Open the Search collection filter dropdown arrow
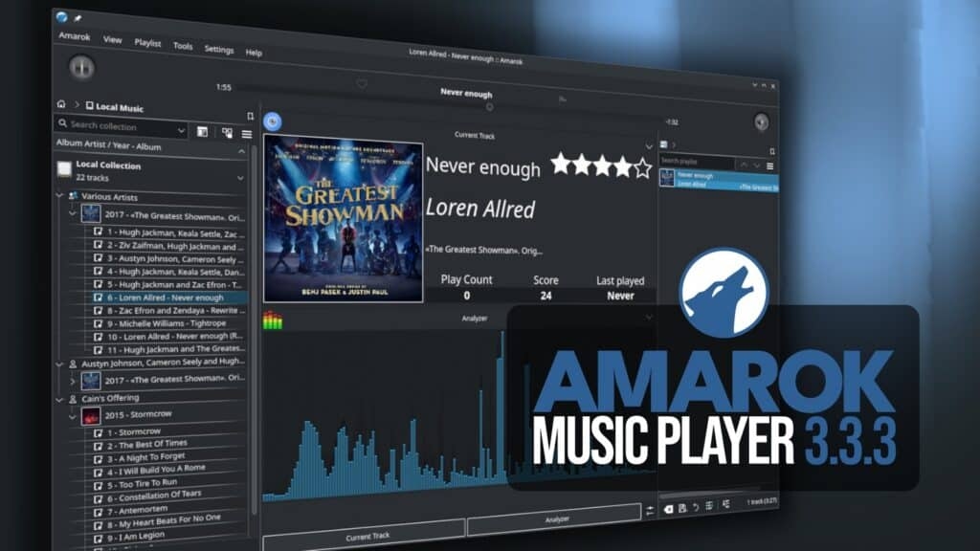Image resolution: width=980 pixels, height=551 pixels. pyautogui.click(x=181, y=130)
